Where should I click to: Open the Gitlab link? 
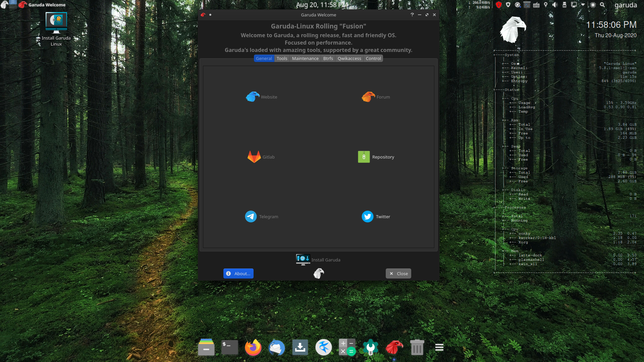pyautogui.click(x=261, y=157)
